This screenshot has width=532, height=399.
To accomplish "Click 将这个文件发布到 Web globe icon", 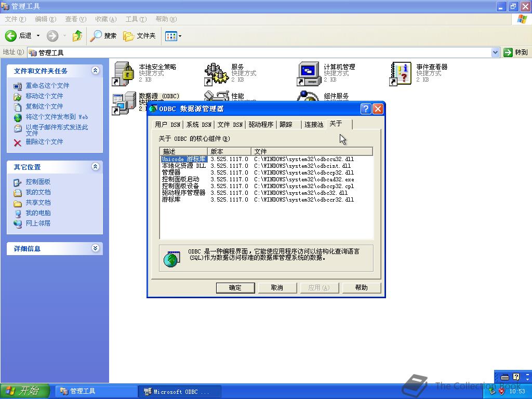I will 18,118.
